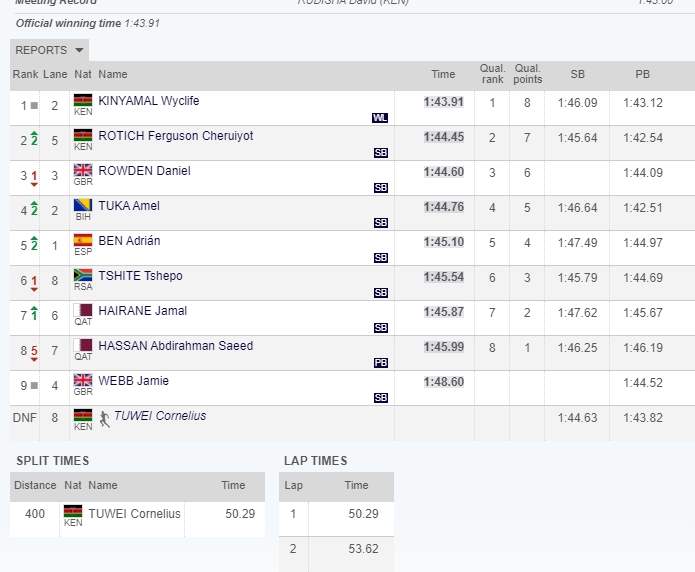This screenshot has width=695, height=572.
Task: Click the pacemaker runner icon beside TUWEI
Action: tap(105, 420)
